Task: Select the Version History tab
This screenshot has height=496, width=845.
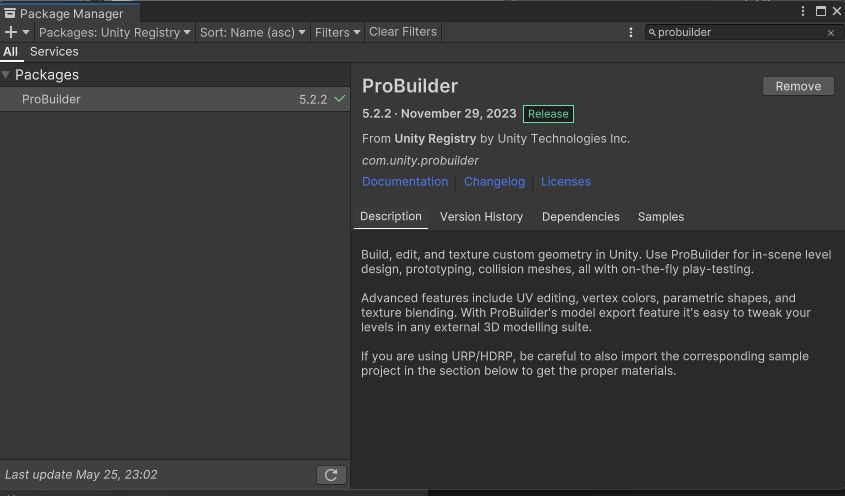Action: [x=481, y=217]
